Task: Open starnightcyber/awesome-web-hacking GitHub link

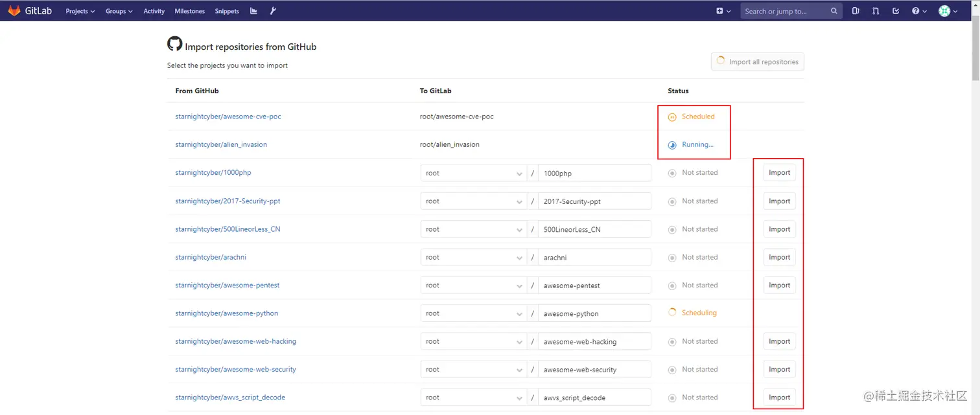Action: pos(236,341)
